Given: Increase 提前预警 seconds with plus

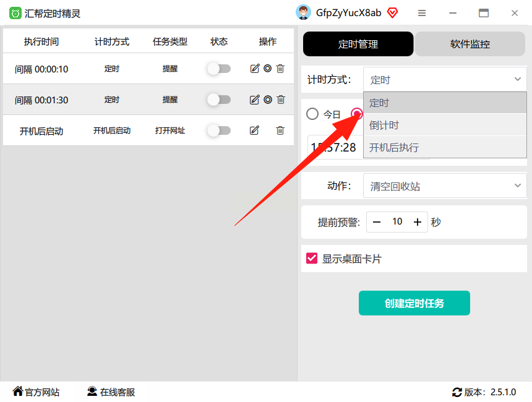Looking at the screenshot, I should pos(418,222).
